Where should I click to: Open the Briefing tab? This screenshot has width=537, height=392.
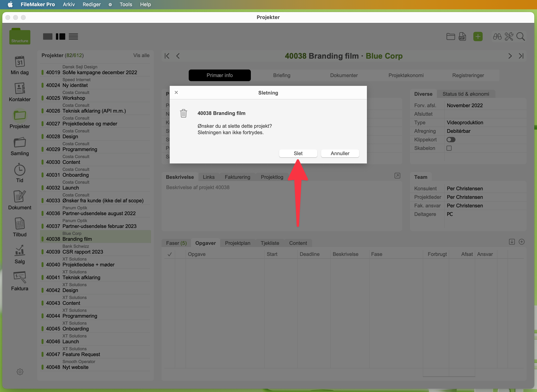(282, 75)
